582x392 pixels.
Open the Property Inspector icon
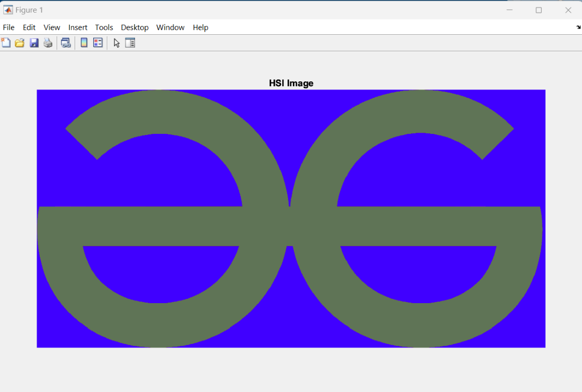(130, 43)
